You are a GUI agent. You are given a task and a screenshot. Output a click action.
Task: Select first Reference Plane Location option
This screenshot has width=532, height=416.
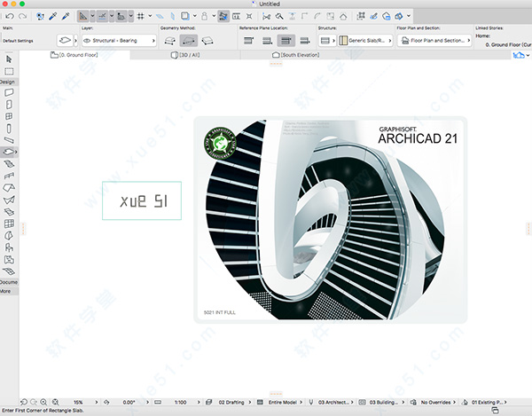(x=248, y=41)
